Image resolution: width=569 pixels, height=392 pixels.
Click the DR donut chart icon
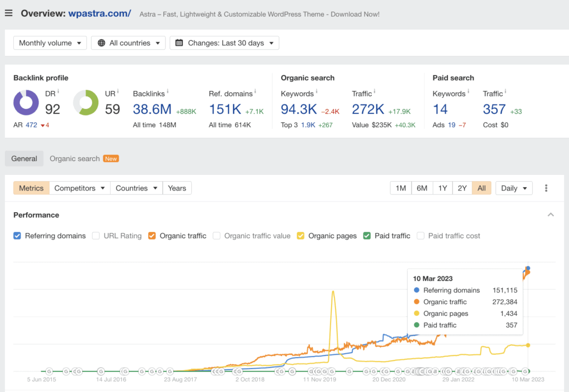click(x=26, y=103)
